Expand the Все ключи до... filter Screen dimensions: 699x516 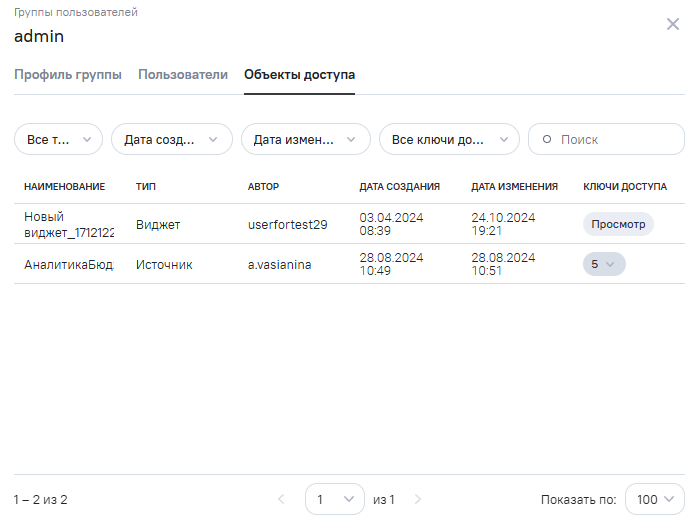(448, 140)
